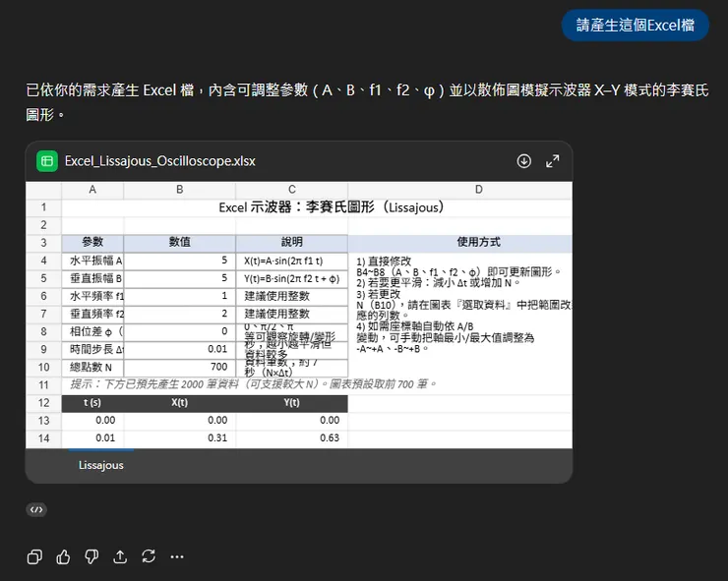
Task: Select the 時間步長 Δt label cell
Action: click(92, 349)
